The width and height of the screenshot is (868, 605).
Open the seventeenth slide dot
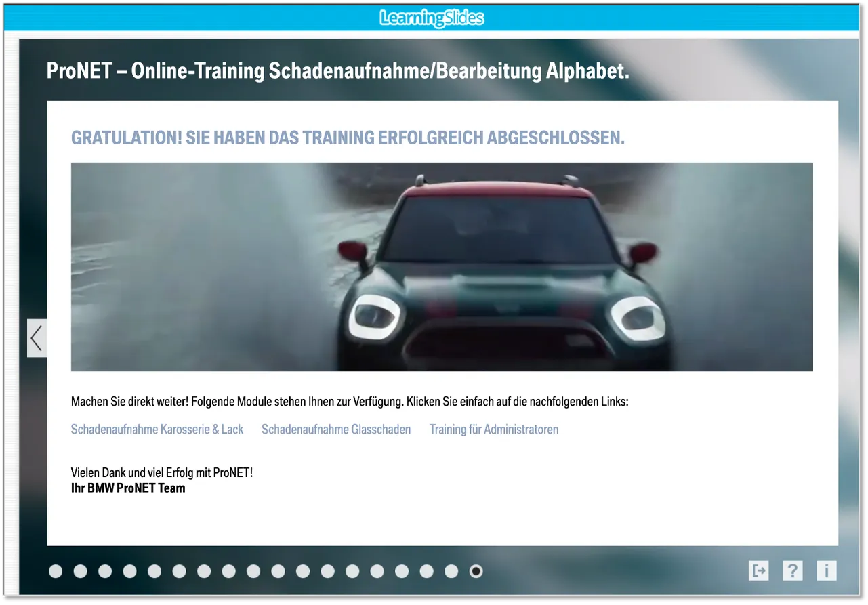point(451,572)
